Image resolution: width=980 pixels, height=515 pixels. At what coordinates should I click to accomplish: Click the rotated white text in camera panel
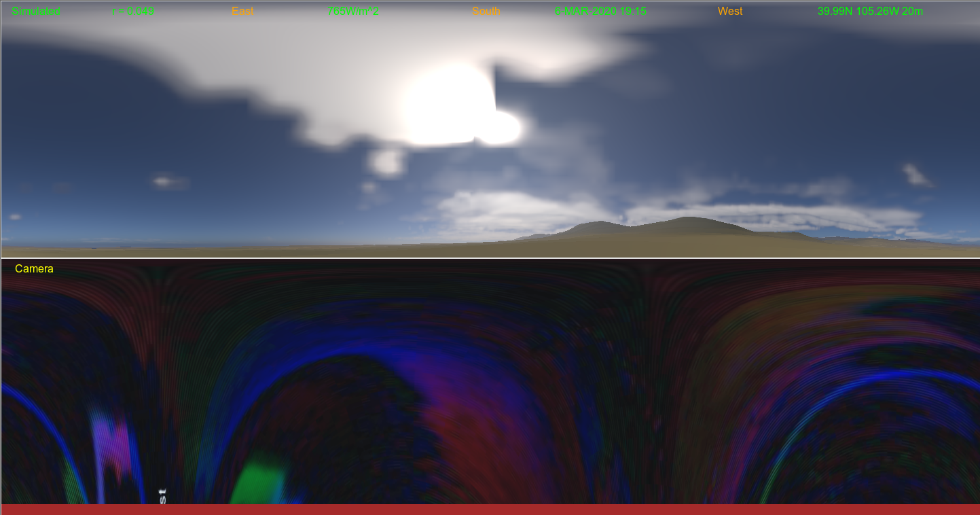click(162, 495)
